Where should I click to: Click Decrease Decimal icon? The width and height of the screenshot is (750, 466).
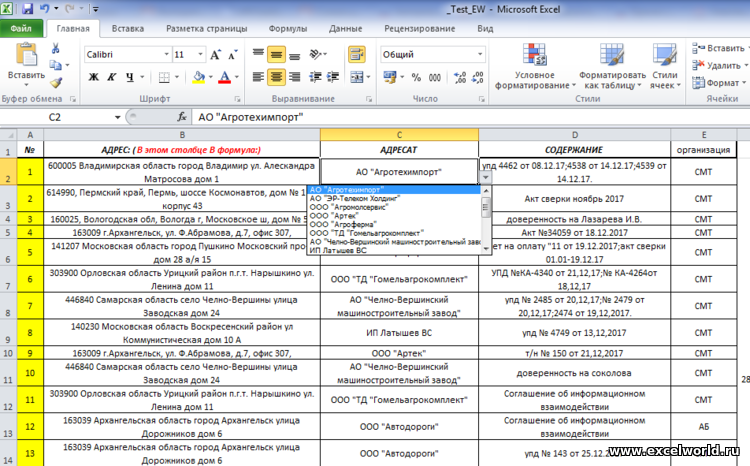477,77
